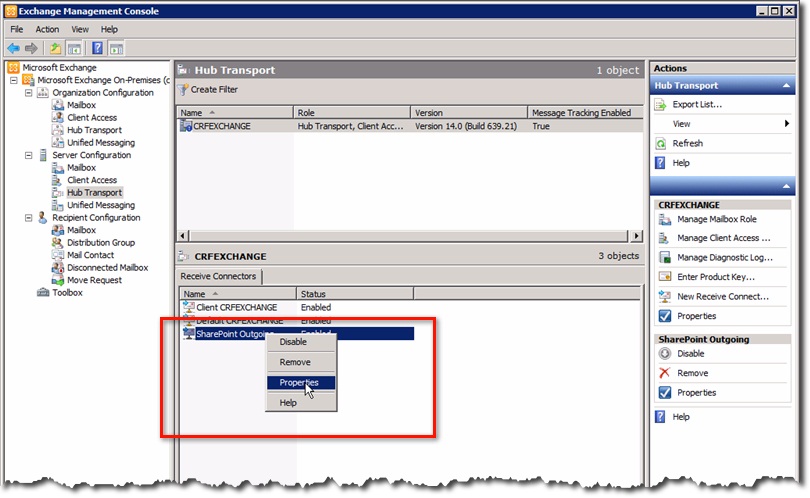Click the Up one level toolbar icon
Viewport: 810px width, 498px height.
(x=55, y=49)
